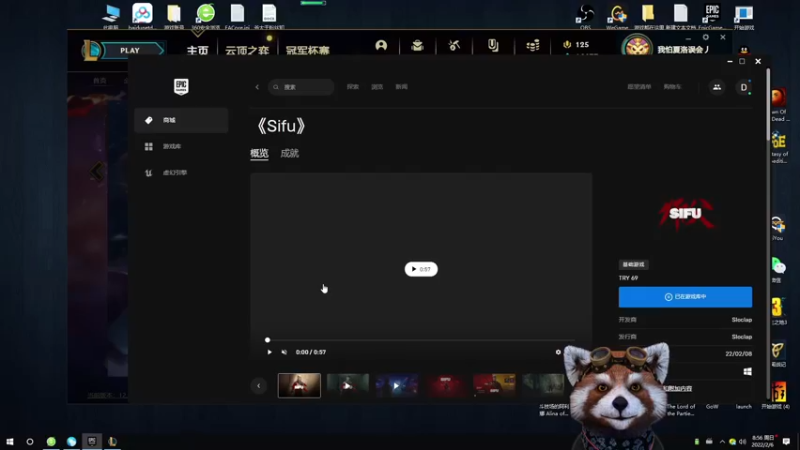The image size is (800, 450).
Task: Open the Discover (探索) store link
Action: tap(353, 87)
